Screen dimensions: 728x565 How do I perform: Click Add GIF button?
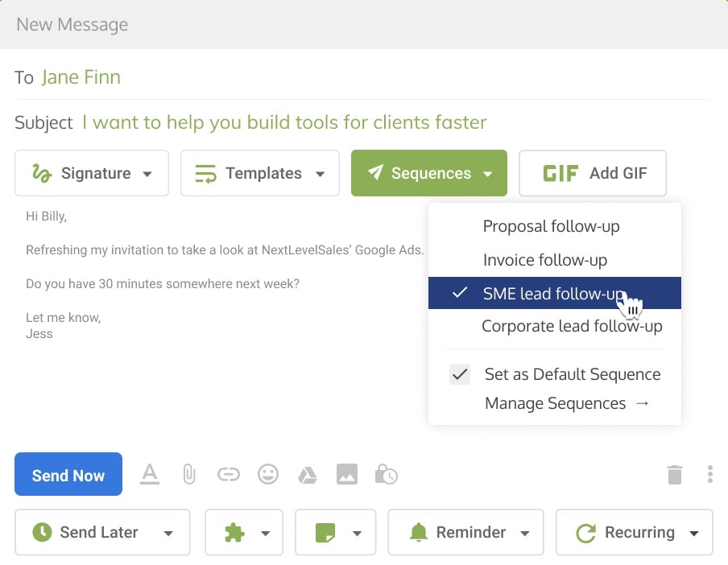coord(593,173)
